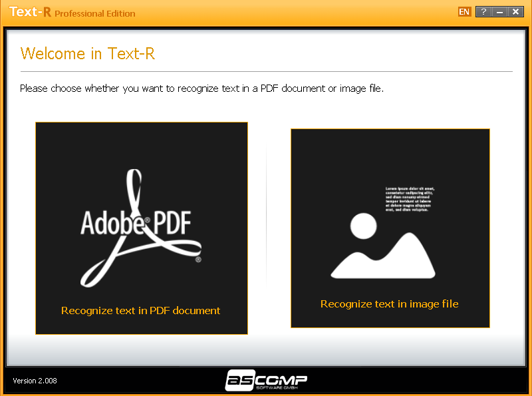The width and height of the screenshot is (532, 396).
Task: Click the ASCOMP Software GmbH logo
Action: pyautogui.click(x=267, y=380)
